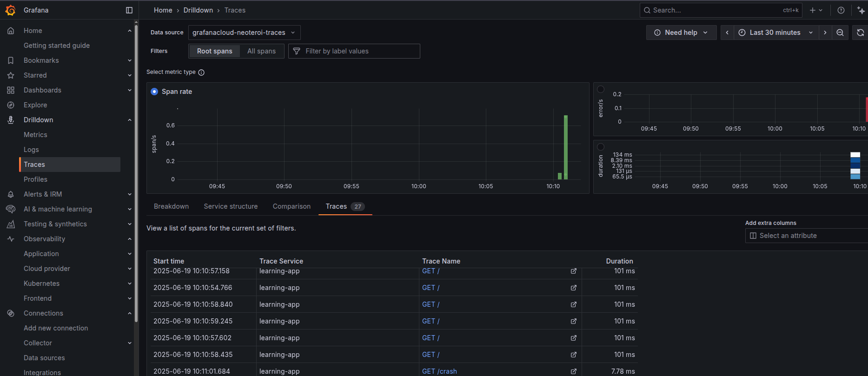Click the Filter by label values field
868x376 pixels.
354,51
